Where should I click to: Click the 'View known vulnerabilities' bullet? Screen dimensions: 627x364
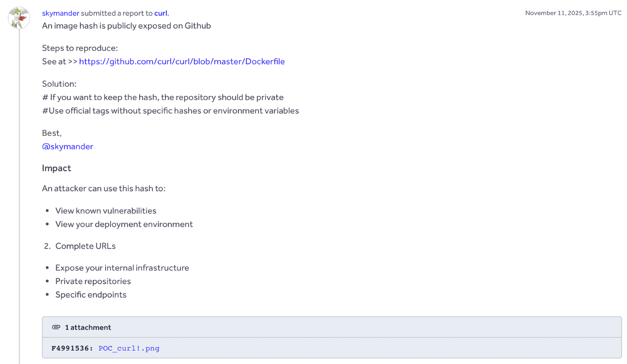click(x=106, y=211)
